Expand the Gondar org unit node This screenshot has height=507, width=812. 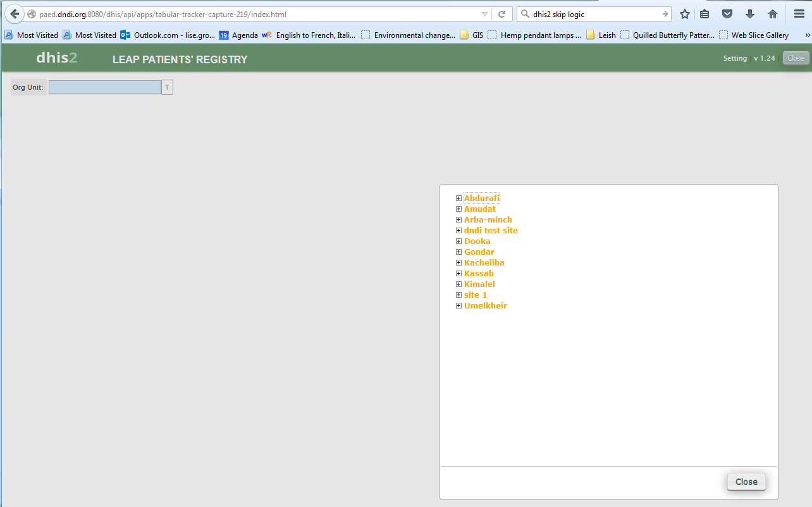tap(459, 252)
